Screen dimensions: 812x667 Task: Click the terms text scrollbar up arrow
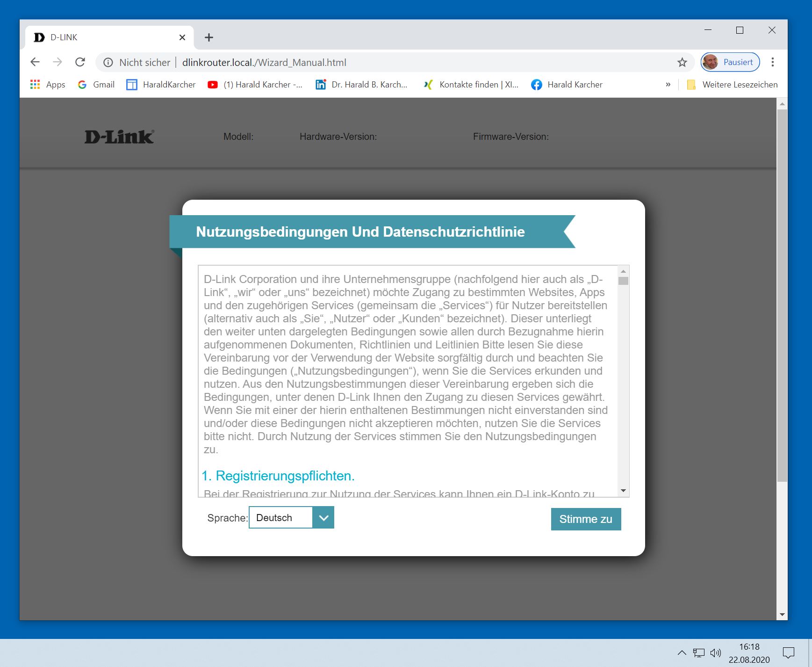tap(623, 271)
